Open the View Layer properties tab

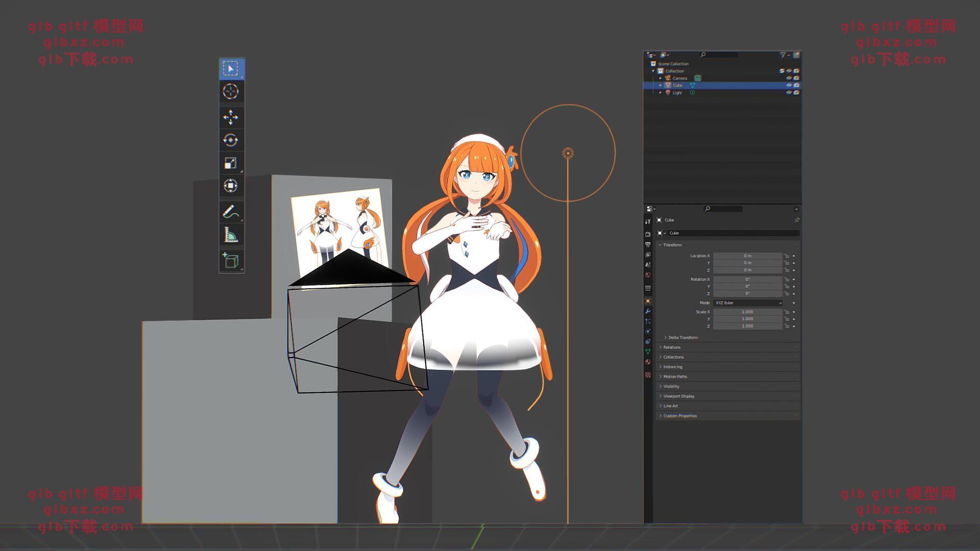[x=648, y=255]
